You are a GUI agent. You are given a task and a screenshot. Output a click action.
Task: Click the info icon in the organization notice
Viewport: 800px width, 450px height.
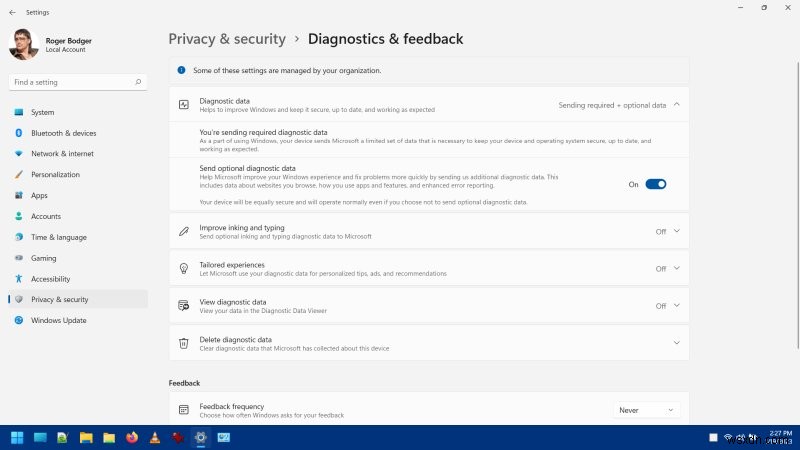point(181,70)
